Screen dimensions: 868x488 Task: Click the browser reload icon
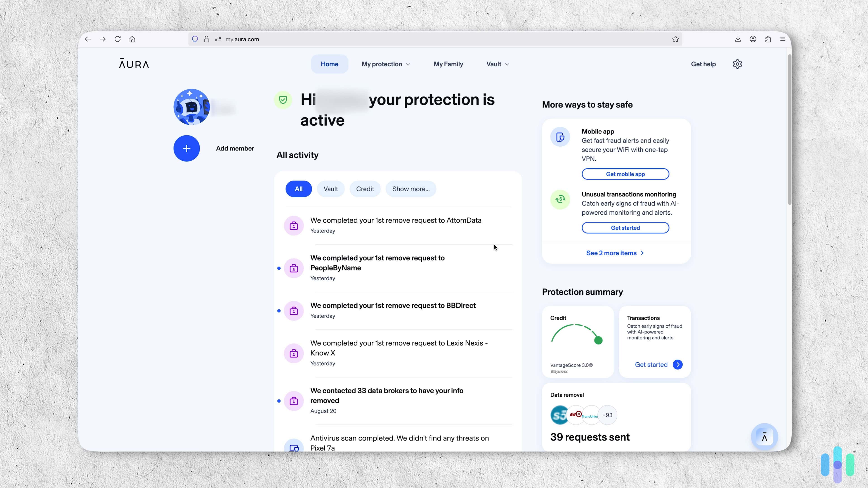pyautogui.click(x=117, y=39)
